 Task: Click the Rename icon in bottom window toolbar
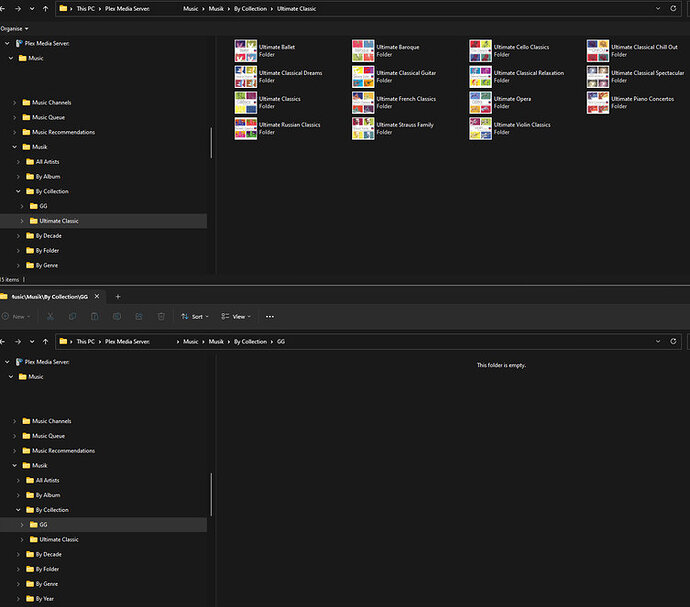[117, 316]
